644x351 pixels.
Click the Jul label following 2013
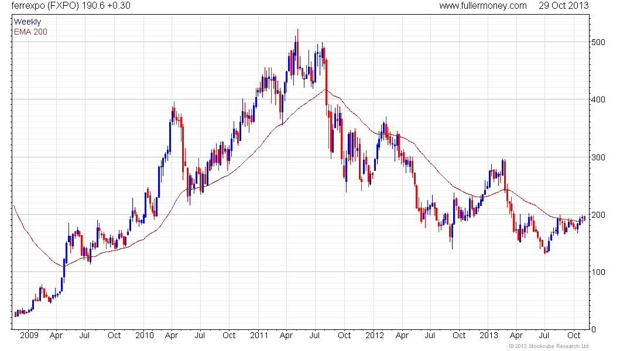544,335
